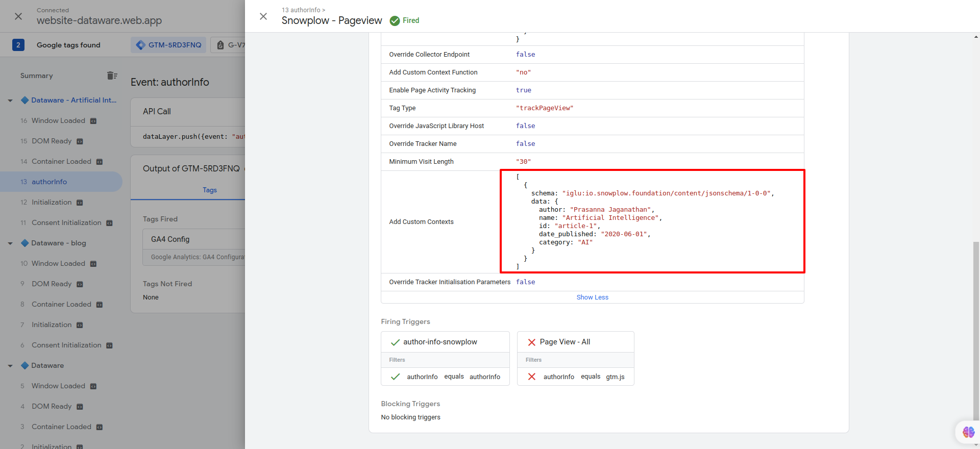Click the icon next to 10 Window Loaded
This screenshot has height=449, width=980.
click(x=93, y=264)
